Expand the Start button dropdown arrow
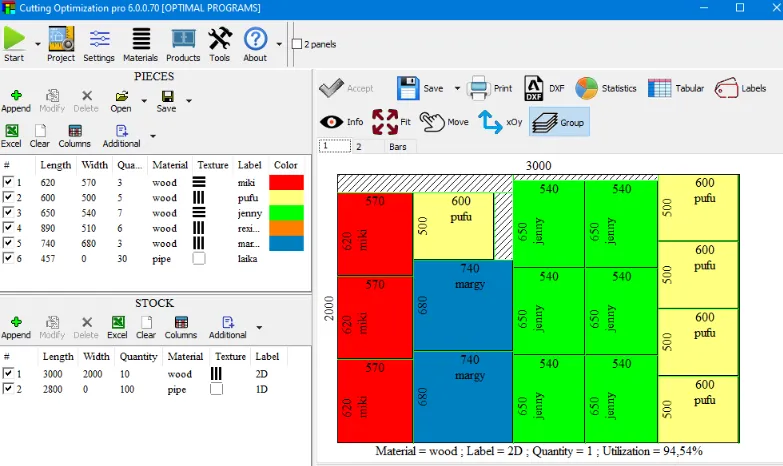Screen dimensions: 783x466 37,44
